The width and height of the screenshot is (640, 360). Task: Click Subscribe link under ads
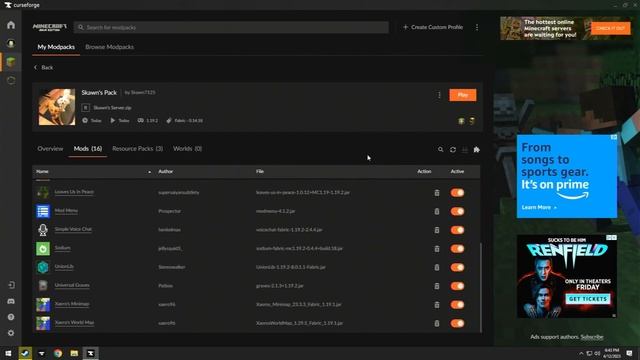tap(592, 337)
